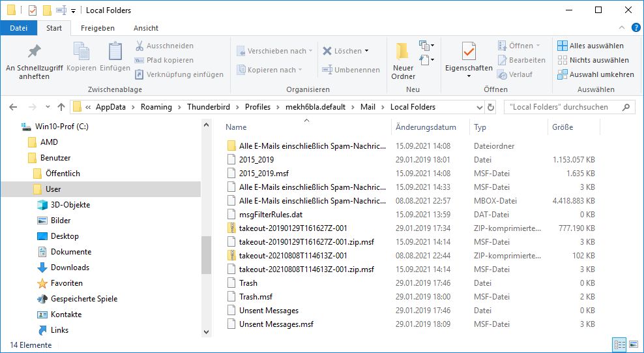Sort by Änderungsdatum column header

pyautogui.click(x=426, y=127)
